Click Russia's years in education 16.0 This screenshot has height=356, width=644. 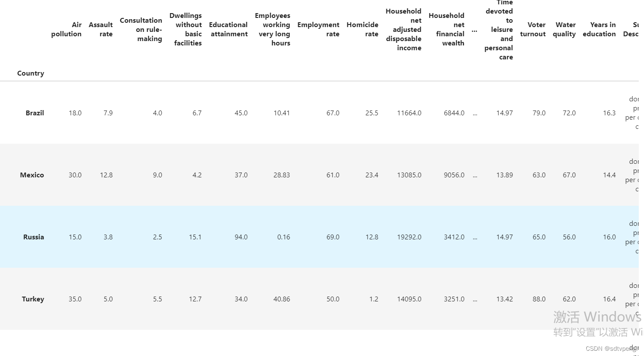click(609, 237)
